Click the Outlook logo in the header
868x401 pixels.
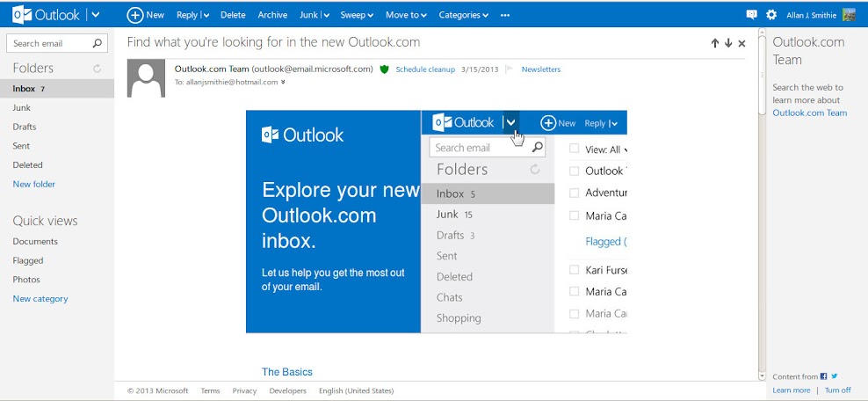tap(46, 15)
